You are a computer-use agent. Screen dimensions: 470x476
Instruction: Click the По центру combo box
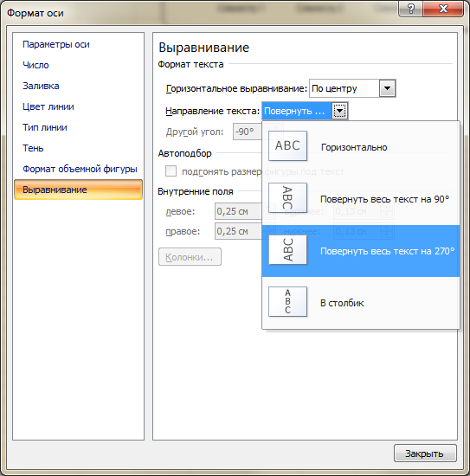pos(352,88)
